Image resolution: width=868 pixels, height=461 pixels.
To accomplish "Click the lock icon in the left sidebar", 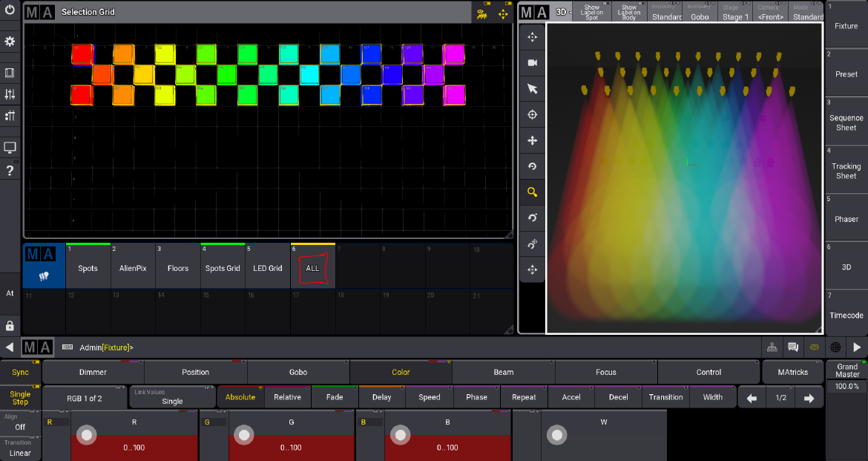I will point(10,326).
